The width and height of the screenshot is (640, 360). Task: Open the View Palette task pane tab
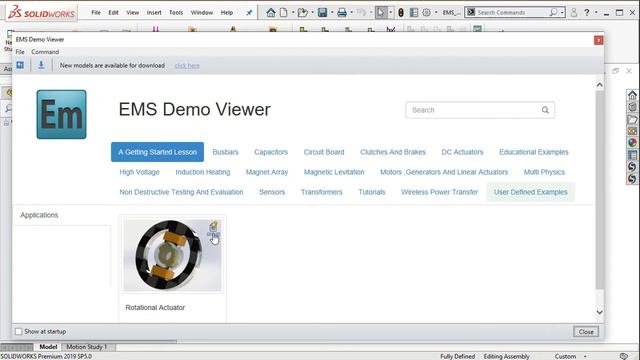click(632, 131)
